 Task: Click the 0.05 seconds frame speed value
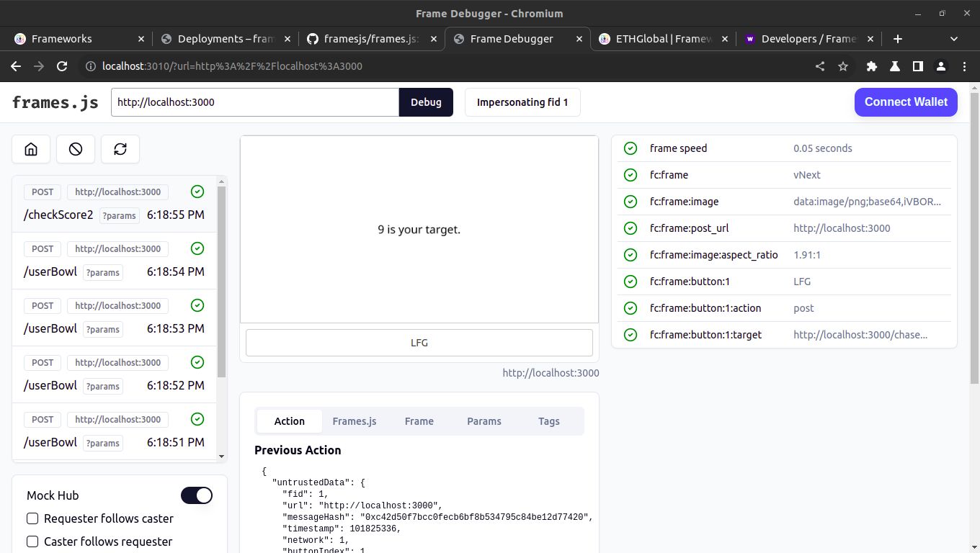[822, 148]
